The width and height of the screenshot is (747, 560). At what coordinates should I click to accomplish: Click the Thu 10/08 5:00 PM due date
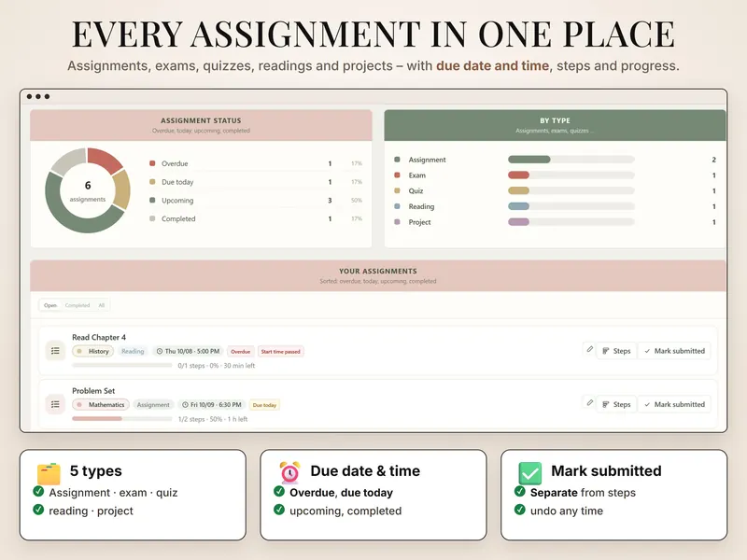tap(188, 352)
